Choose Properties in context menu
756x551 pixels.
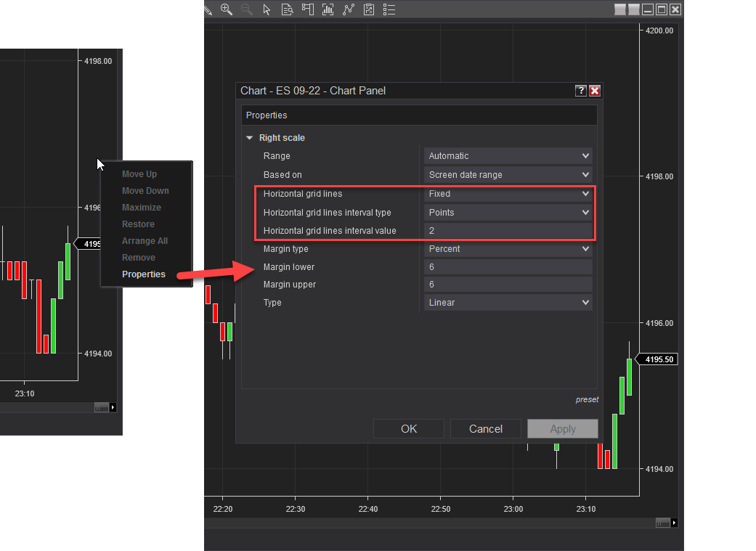pos(144,274)
